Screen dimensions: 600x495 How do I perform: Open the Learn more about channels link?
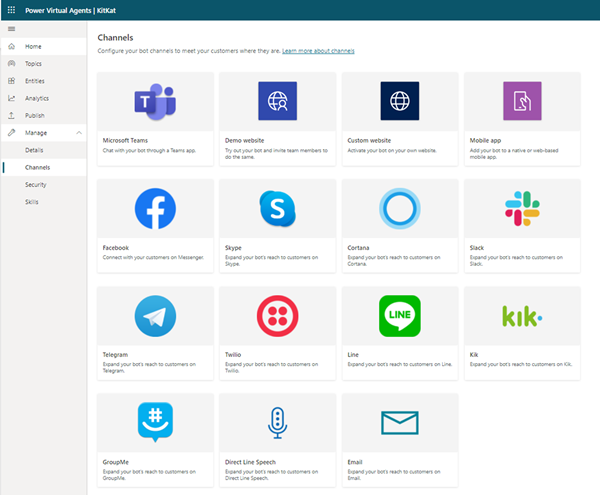[318, 50]
